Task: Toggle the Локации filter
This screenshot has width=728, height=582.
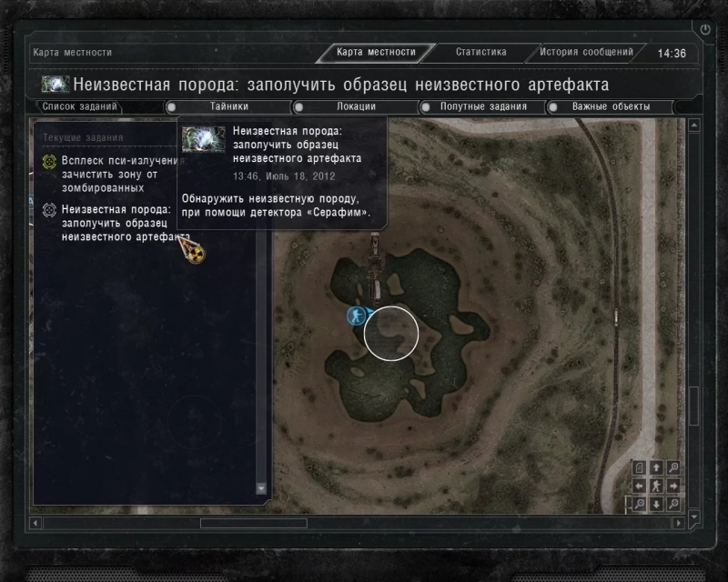Action: (x=356, y=106)
